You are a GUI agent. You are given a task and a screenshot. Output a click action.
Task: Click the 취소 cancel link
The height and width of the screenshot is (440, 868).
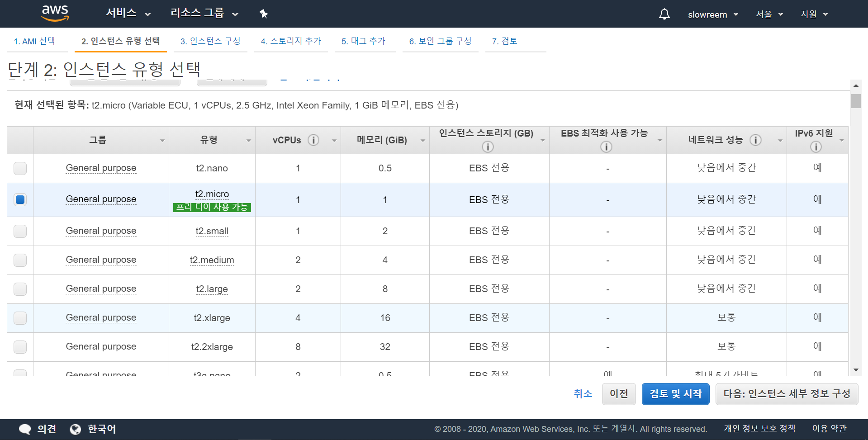click(x=583, y=394)
